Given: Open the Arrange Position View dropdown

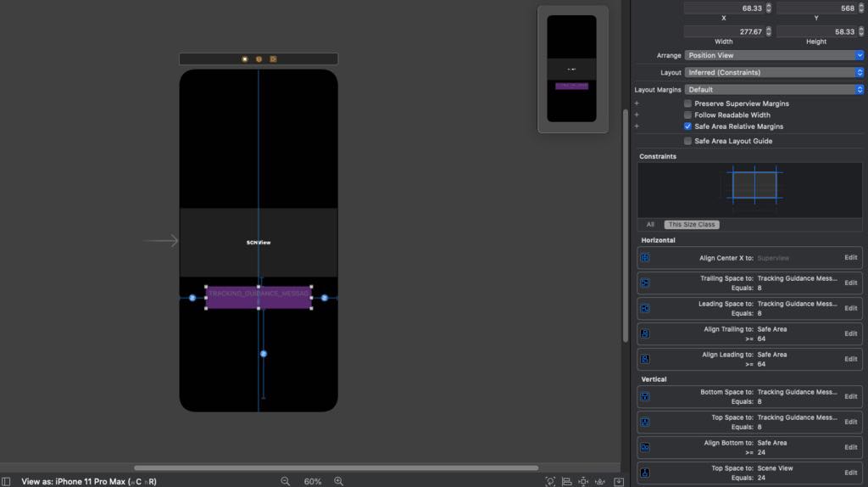Looking at the screenshot, I should pyautogui.click(x=774, y=55).
